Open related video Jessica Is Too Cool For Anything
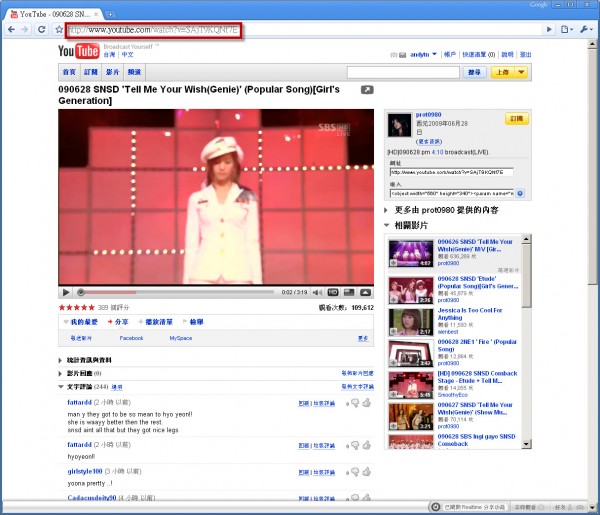This screenshot has height=515, width=600. pos(470,314)
